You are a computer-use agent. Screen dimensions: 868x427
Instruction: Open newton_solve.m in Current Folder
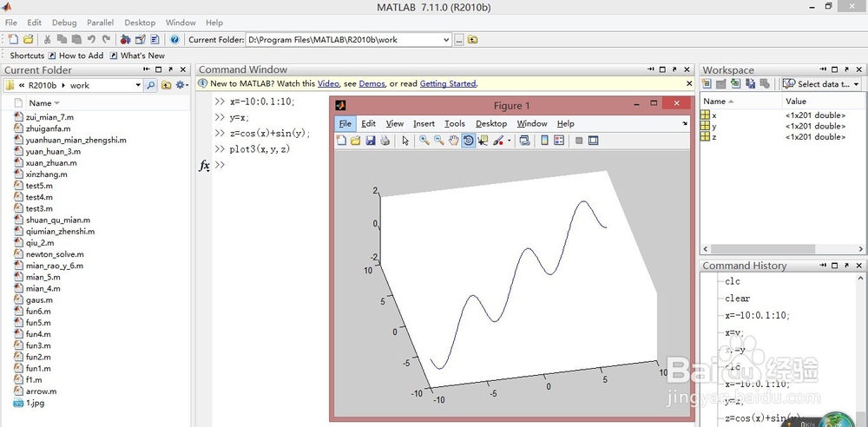[55, 254]
